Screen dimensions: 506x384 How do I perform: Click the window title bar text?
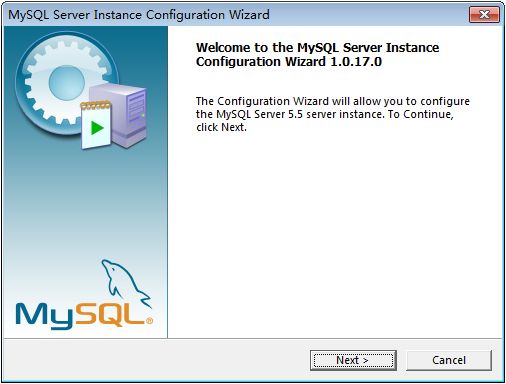tap(139, 15)
